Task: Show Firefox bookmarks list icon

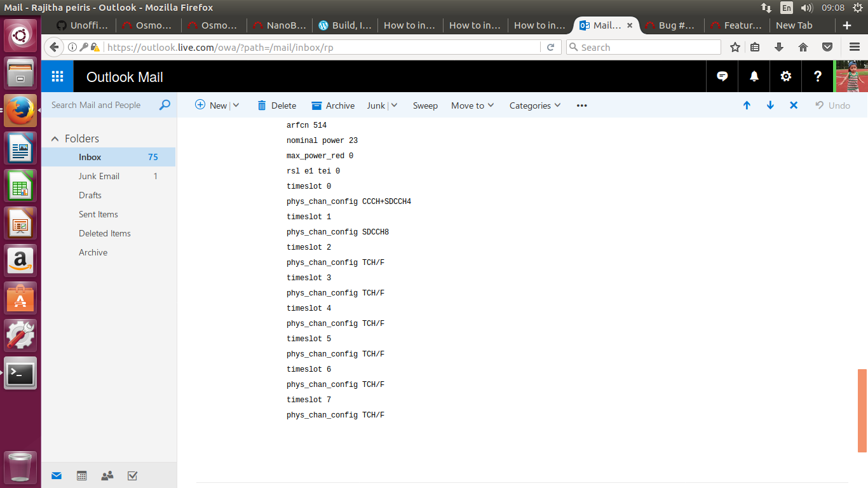Action: coord(755,47)
